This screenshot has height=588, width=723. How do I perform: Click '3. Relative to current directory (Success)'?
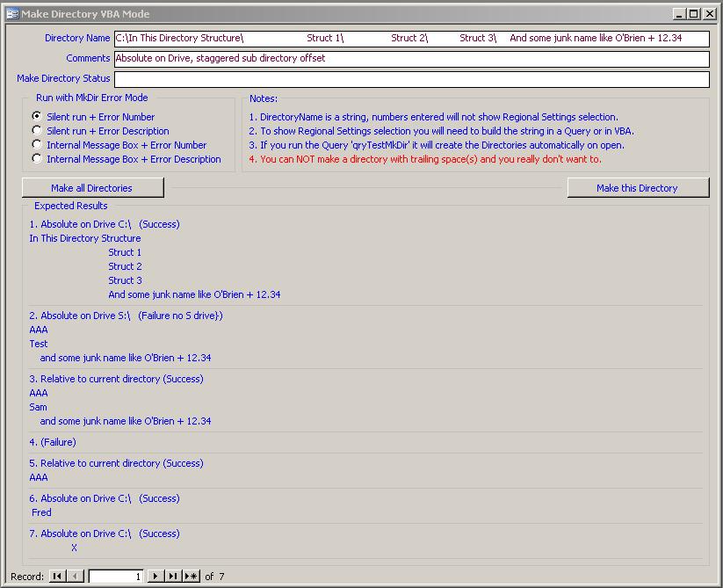[116, 379]
